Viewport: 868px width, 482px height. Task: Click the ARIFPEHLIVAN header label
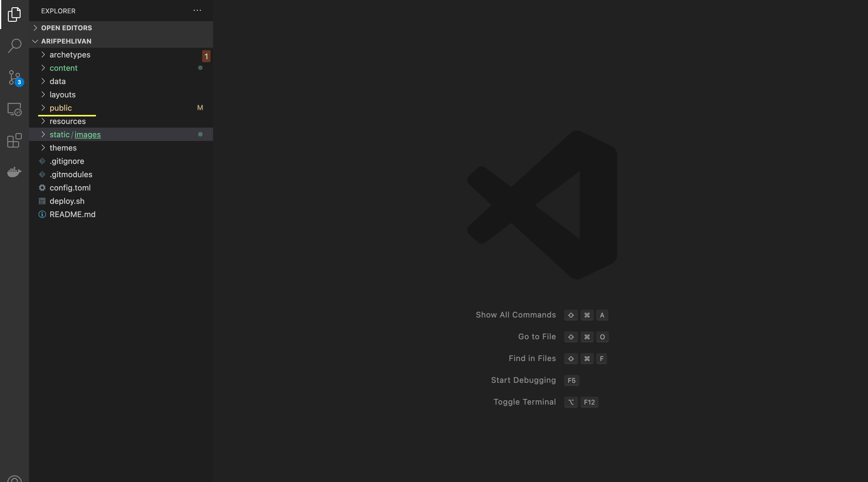pyautogui.click(x=66, y=41)
